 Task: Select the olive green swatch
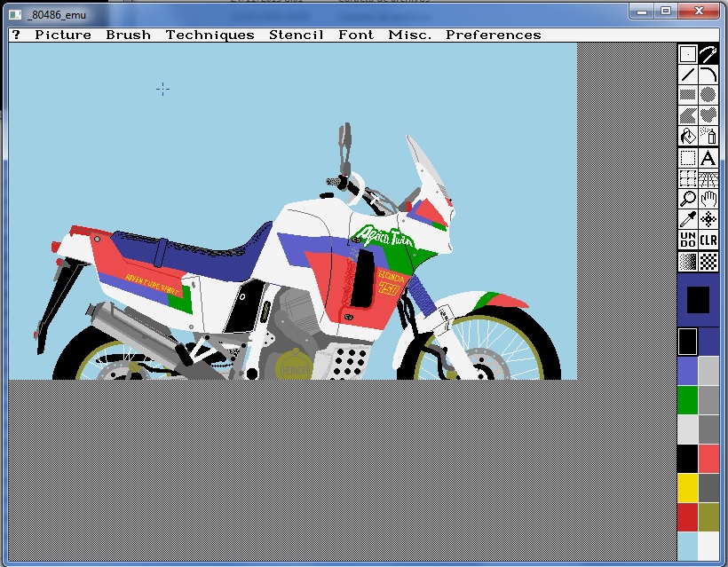click(x=708, y=517)
